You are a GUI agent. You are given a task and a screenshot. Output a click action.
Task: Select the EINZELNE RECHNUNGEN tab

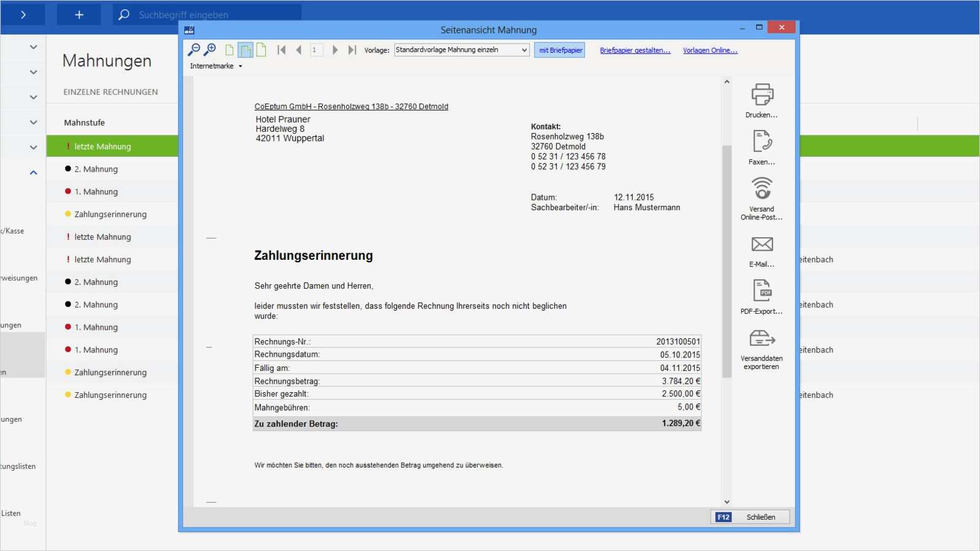click(x=111, y=92)
